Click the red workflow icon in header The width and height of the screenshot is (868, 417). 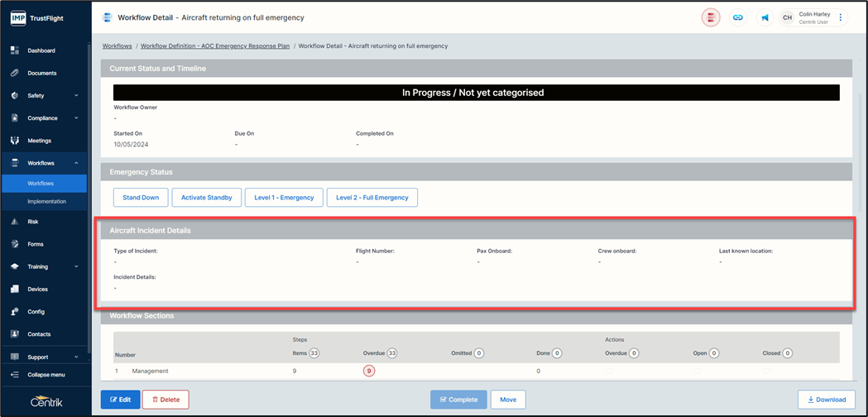(x=711, y=17)
